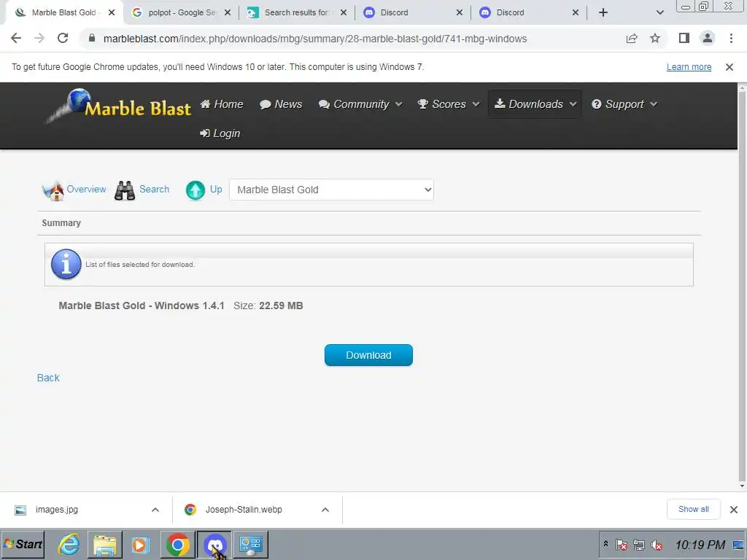This screenshot has height=560, width=747.
Task: Click the network tray icon
Action: [x=639, y=544]
